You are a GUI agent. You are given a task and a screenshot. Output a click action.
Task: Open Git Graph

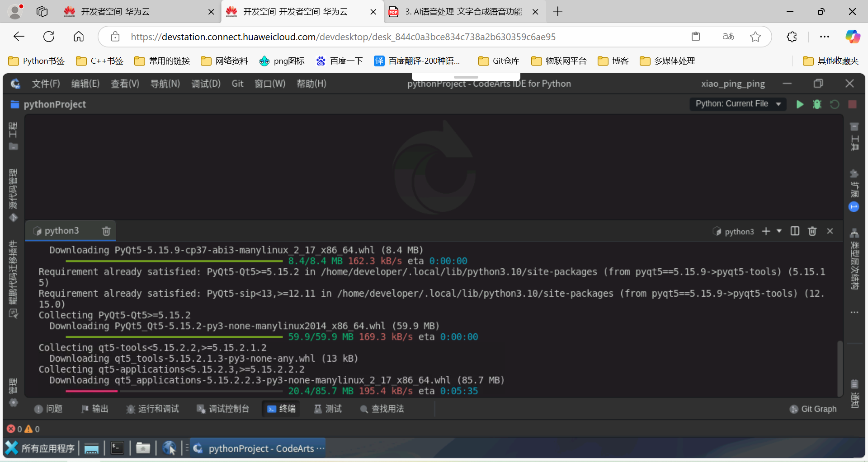coord(813,409)
